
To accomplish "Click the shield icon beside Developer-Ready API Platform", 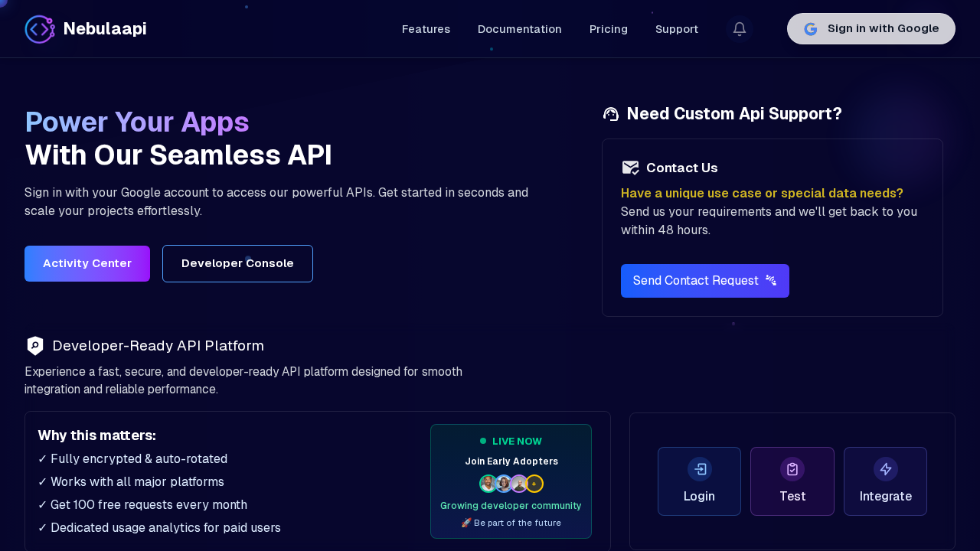I will point(34,346).
